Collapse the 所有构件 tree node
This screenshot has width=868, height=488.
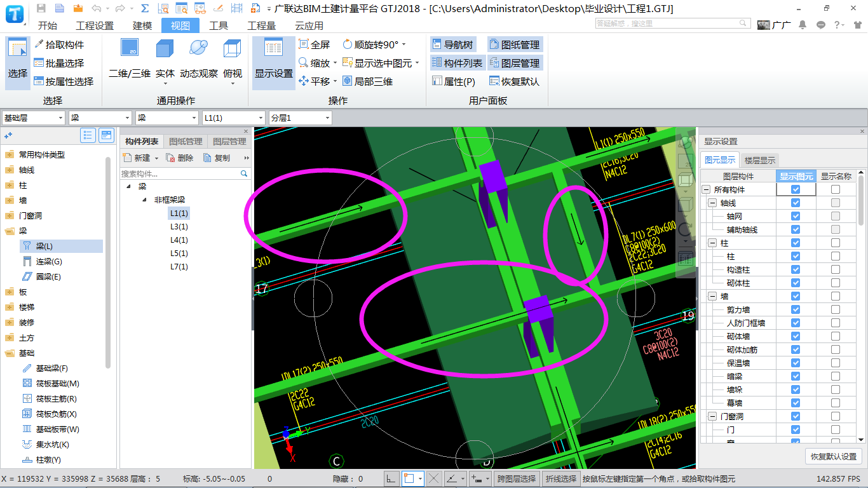(x=706, y=189)
